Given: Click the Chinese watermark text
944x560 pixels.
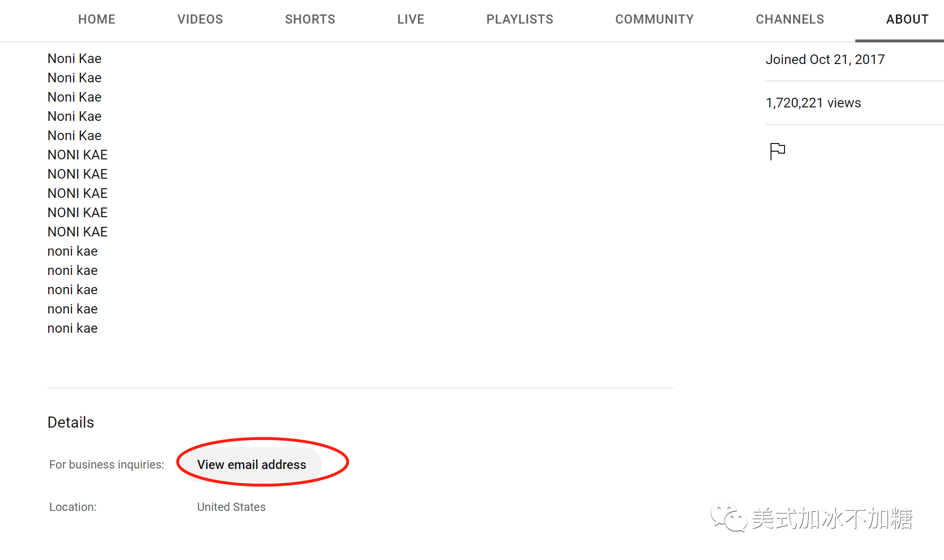Looking at the screenshot, I should pos(832,519).
